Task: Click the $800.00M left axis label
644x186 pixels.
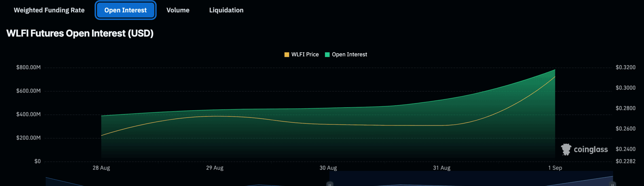Action: [x=29, y=67]
